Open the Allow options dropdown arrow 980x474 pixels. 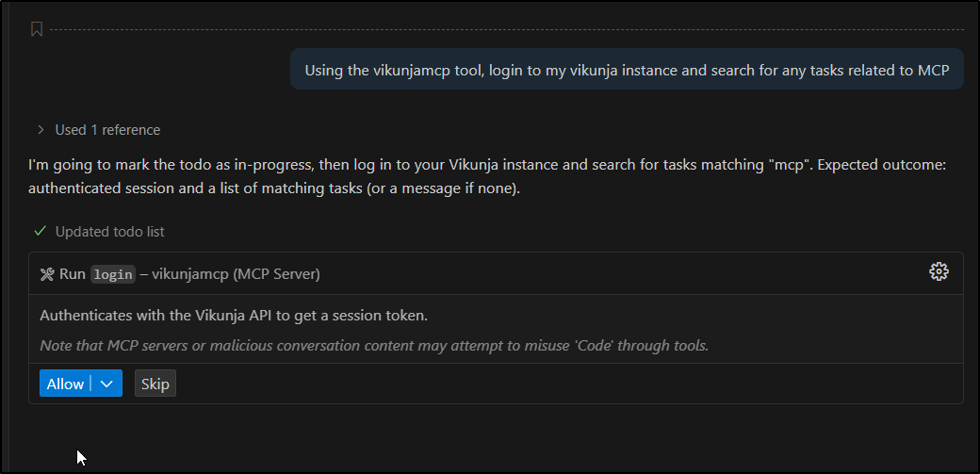pos(106,384)
